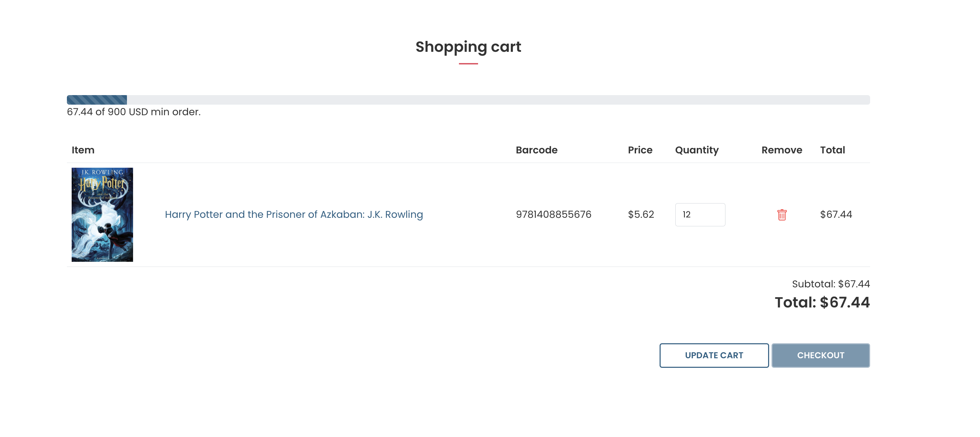980x437 pixels.
Task: Click the Barcode column header
Action: point(536,150)
